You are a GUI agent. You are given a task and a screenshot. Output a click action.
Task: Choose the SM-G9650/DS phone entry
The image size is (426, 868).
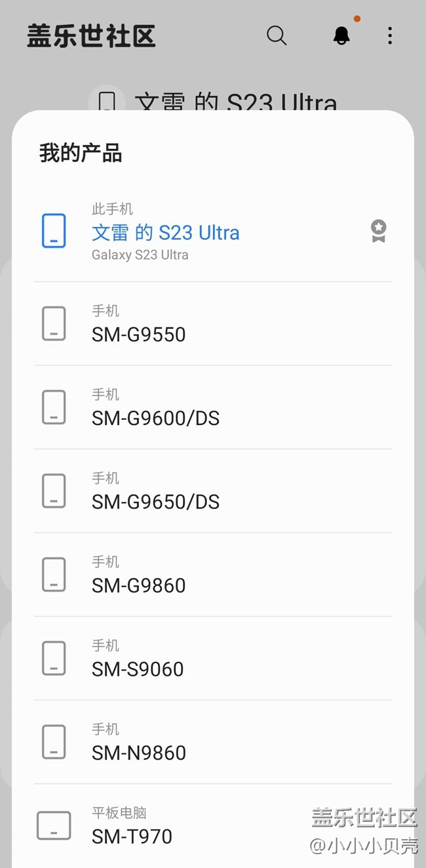pyautogui.click(x=155, y=502)
